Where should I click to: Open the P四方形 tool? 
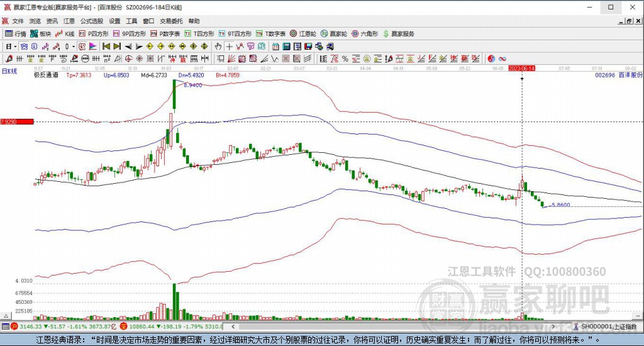tap(94, 34)
